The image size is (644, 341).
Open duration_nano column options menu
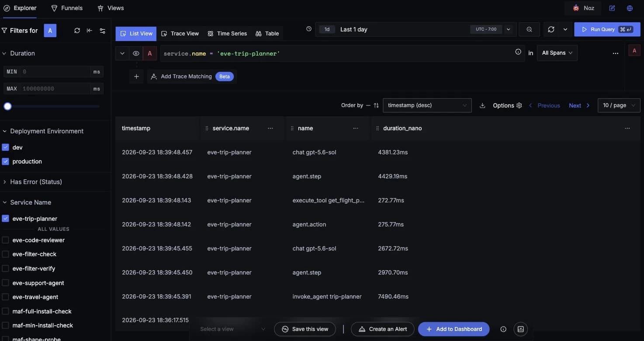tap(627, 128)
